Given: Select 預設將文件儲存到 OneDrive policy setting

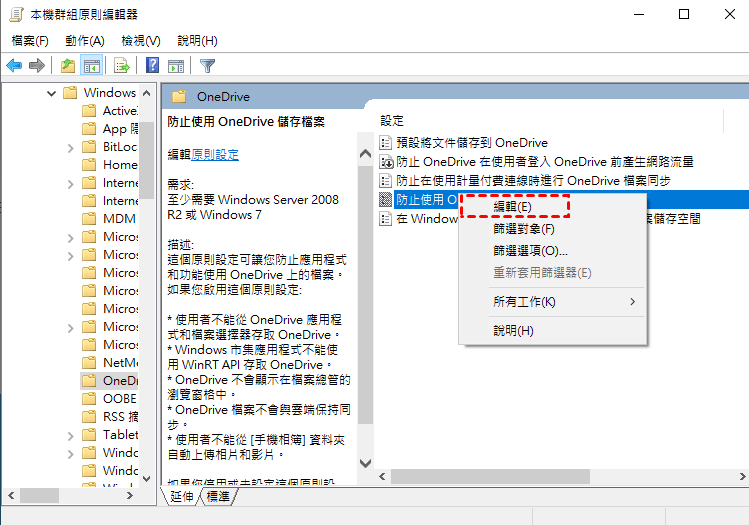Looking at the screenshot, I should [472, 143].
